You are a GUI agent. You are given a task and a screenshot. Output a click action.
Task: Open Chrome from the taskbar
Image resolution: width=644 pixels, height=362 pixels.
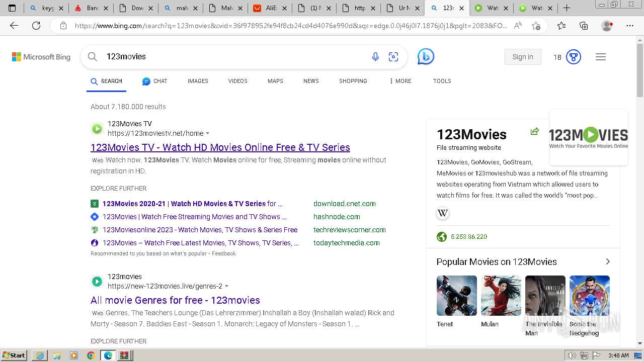[91, 355]
